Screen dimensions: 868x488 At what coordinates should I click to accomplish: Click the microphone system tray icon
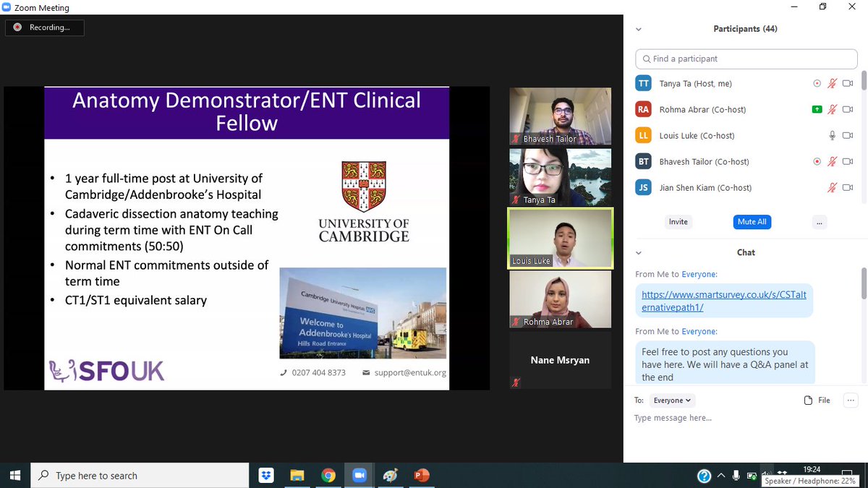coord(736,476)
